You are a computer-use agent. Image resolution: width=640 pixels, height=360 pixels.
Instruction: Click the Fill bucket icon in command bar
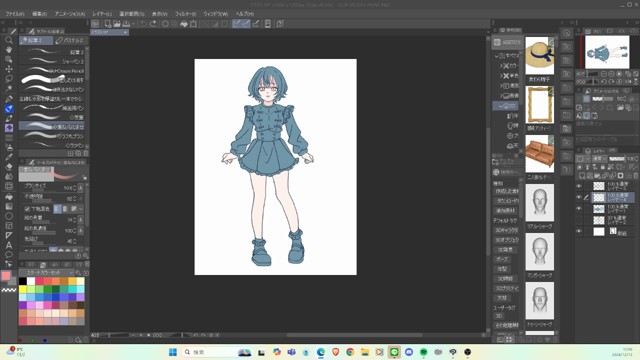[x=184, y=24]
